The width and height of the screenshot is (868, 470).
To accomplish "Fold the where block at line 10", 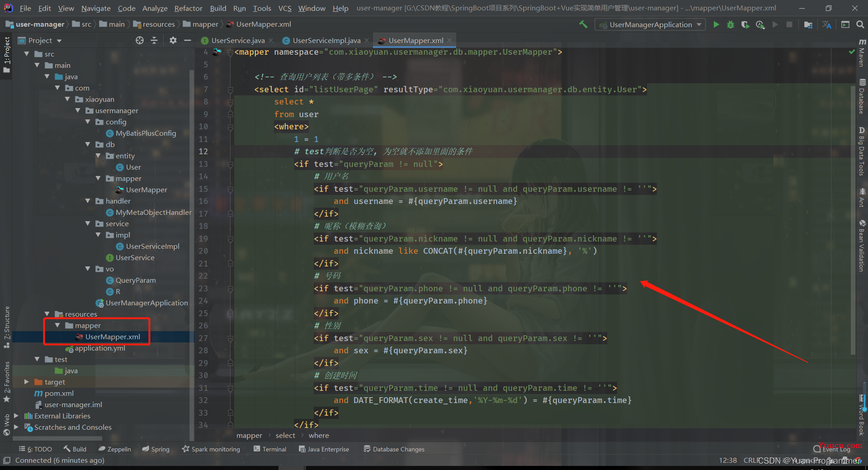I will click(231, 127).
